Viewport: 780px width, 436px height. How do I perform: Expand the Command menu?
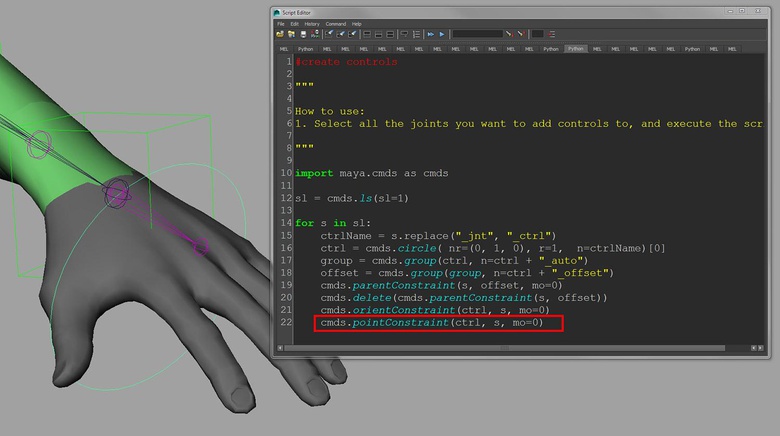335,23
